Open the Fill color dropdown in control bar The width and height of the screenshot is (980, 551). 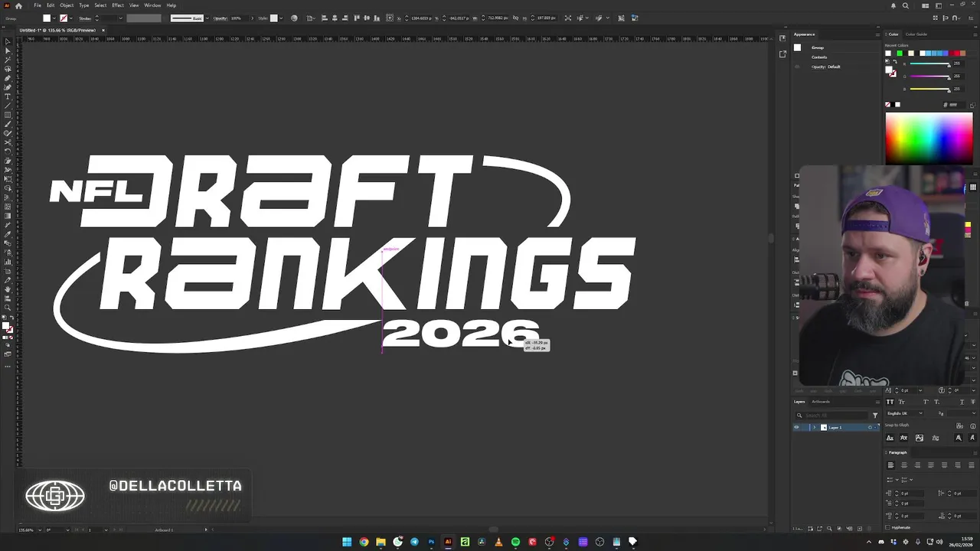(54, 18)
